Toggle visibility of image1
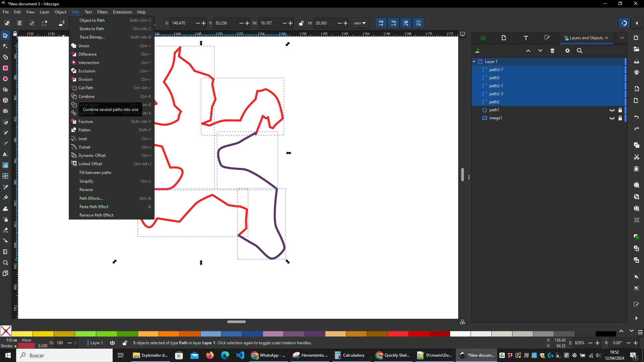This screenshot has height=362, width=644. [612, 118]
